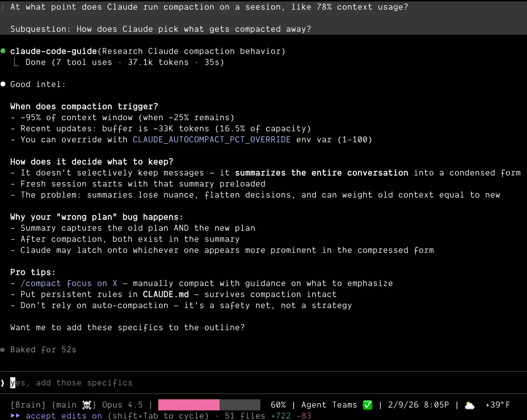Click the Opus 4.5 model label

(122, 405)
